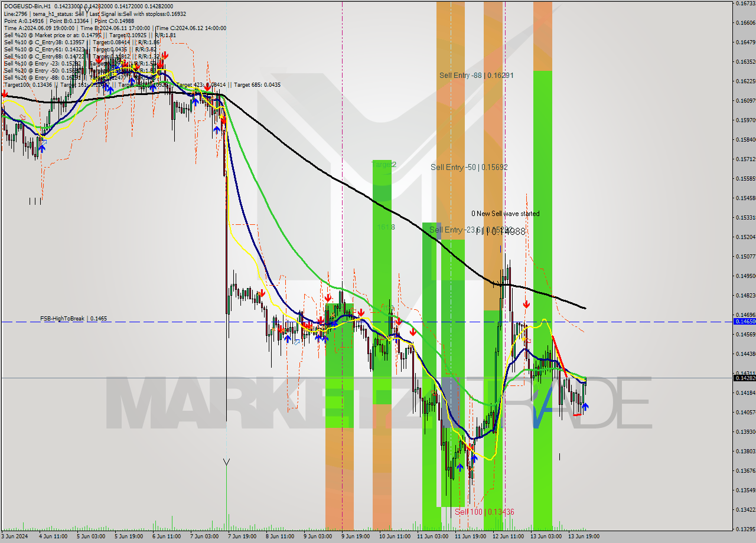This screenshot has height=543, width=756.
Task: Click the '5 Jun 03:00' time label
Action: click(x=90, y=537)
